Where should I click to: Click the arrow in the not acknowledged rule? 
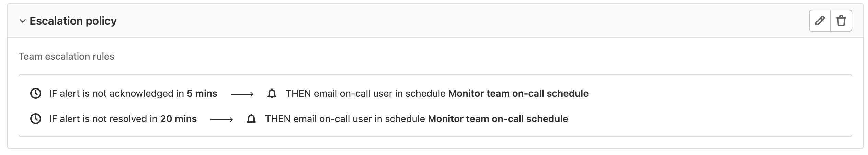tap(242, 94)
